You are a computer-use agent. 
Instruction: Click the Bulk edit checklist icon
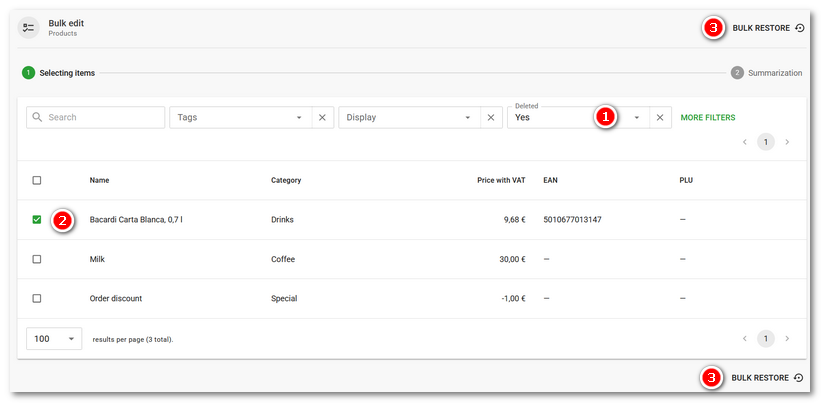pyautogui.click(x=28, y=28)
